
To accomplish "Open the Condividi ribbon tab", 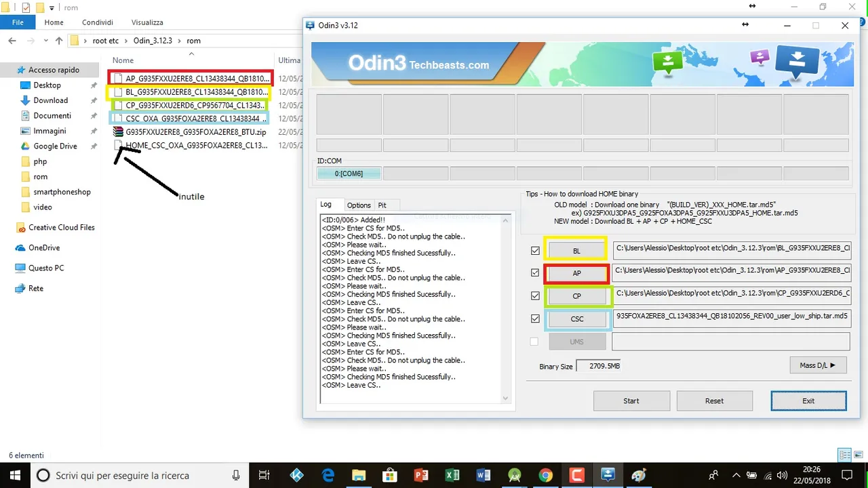I will (x=98, y=22).
